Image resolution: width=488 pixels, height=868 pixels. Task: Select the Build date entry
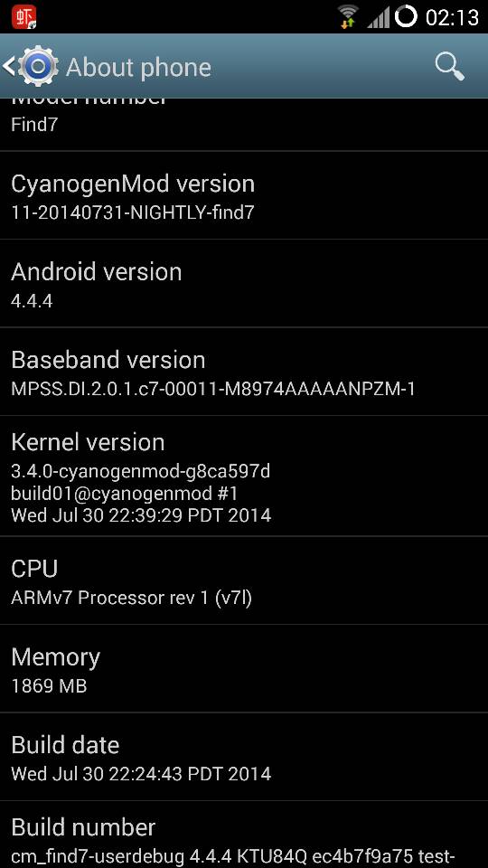click(244, 757)
